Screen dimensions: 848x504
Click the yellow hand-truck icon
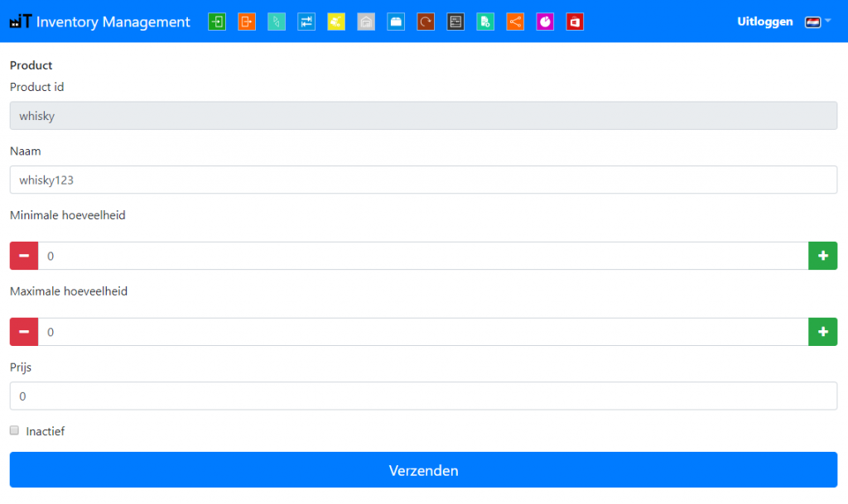336,22
